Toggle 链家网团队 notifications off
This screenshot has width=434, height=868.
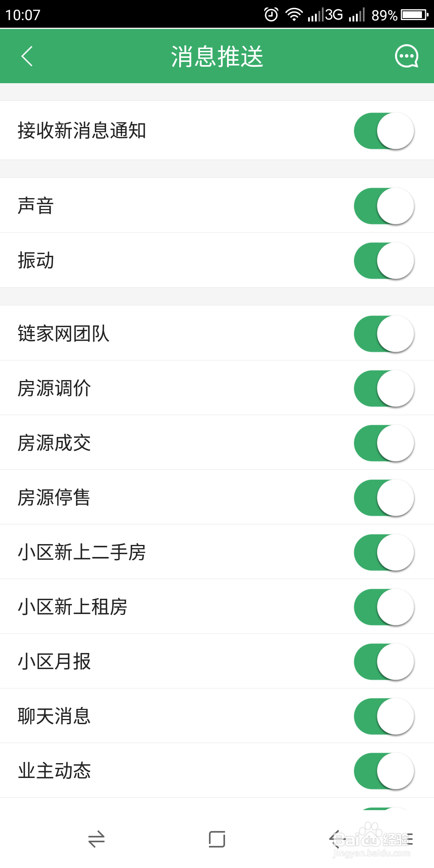[384, 334]
